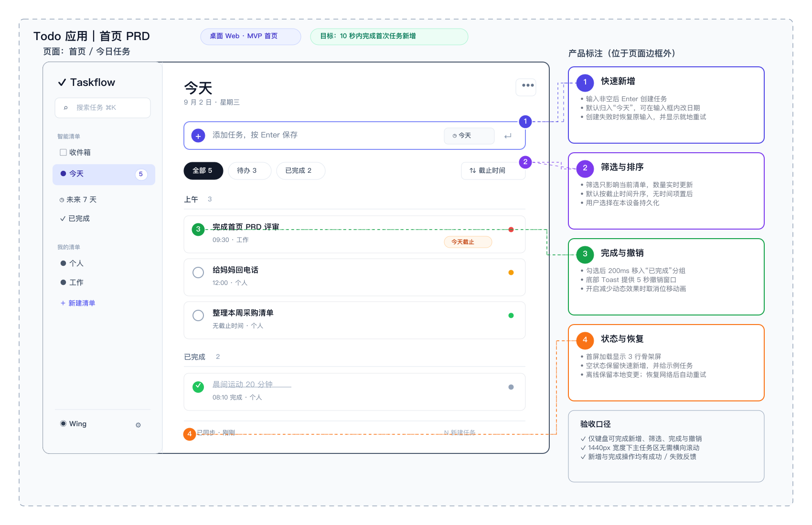The height and width of the screenshot is (525, 812).
Task: Select the 已完成 2 filter tab
Action: [x=300, y=171]
